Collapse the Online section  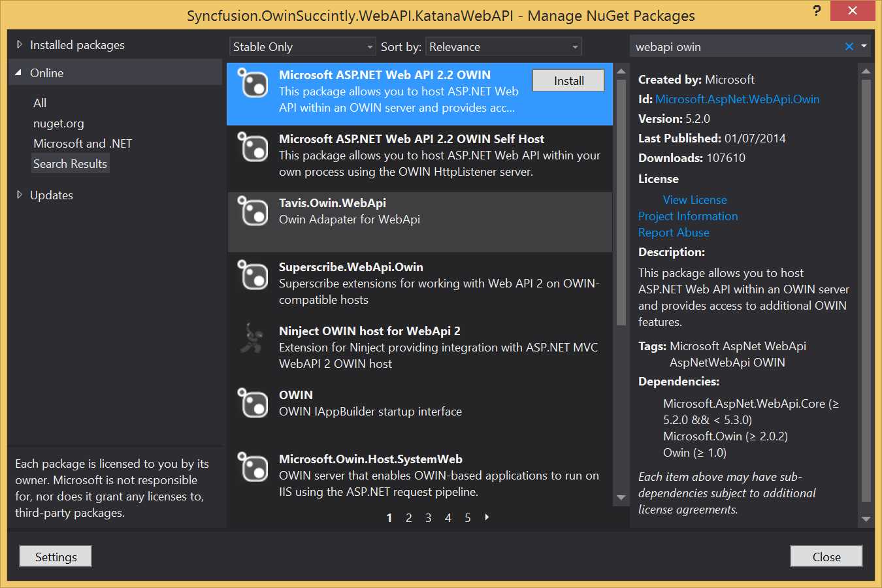pos(19,73)
